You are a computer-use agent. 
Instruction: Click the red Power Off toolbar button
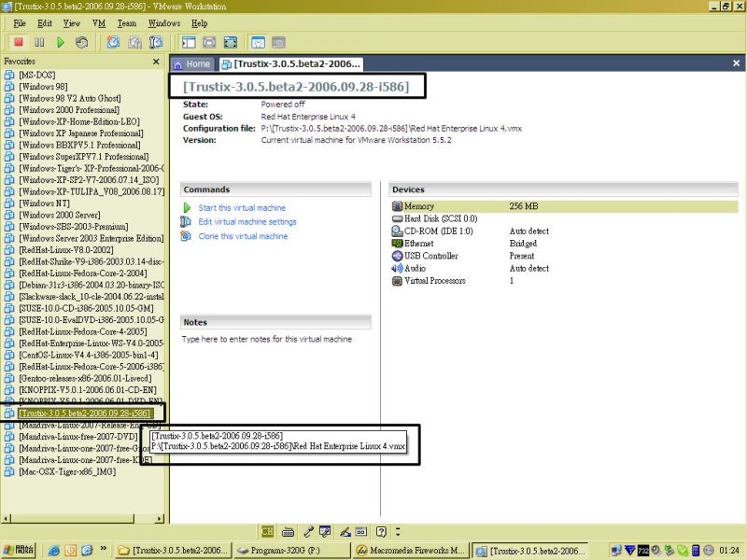(x=19, y=42)
